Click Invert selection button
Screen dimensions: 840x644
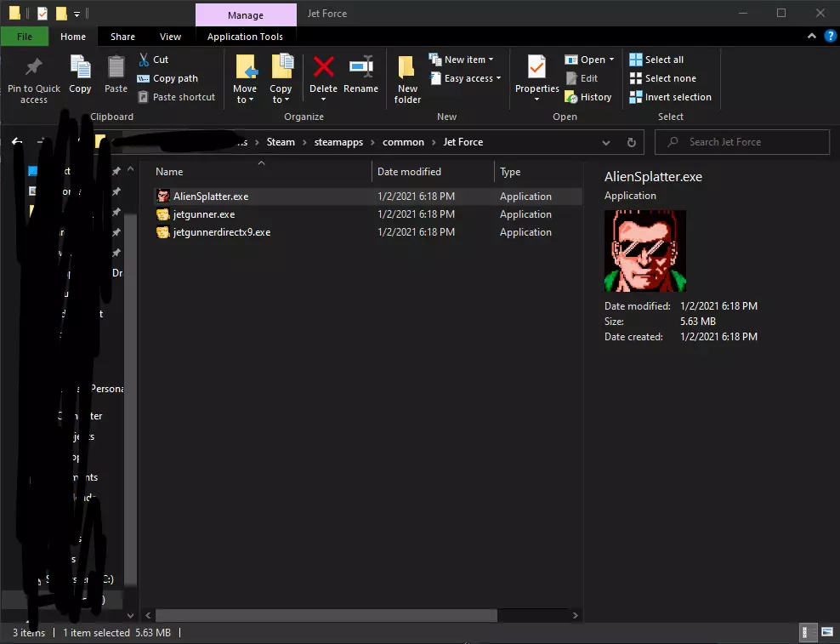click(x=670, y=97)
